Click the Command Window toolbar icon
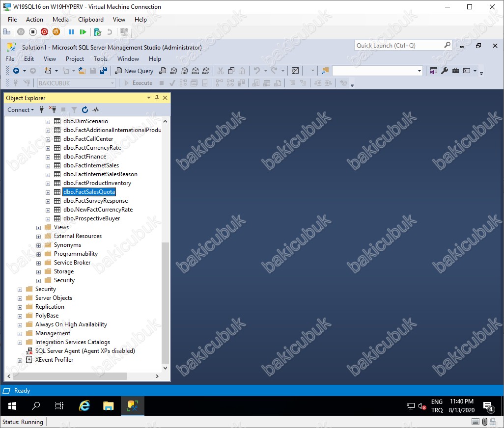Screen dimensions: 504x428 [x=467, y=71]
